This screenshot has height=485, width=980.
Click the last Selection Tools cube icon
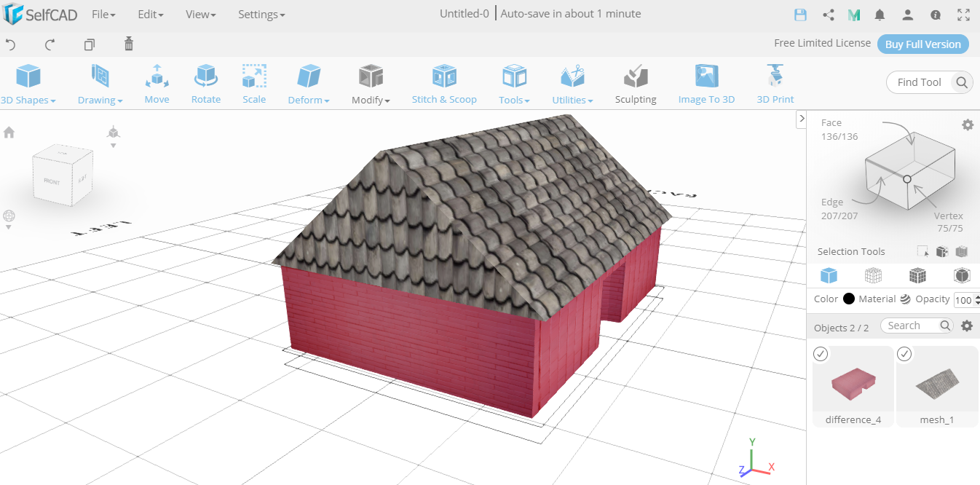tap(962, 252)
